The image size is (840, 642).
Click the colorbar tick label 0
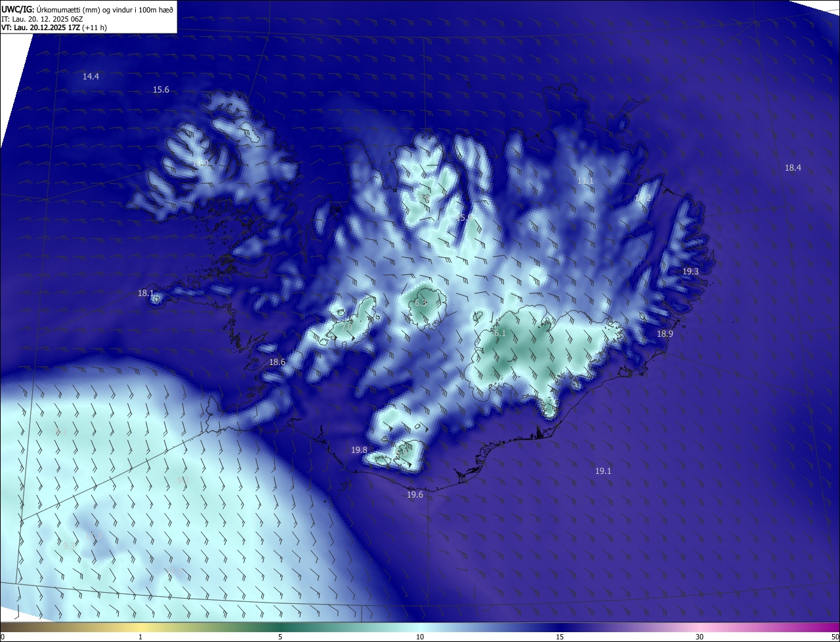[3, 637]
